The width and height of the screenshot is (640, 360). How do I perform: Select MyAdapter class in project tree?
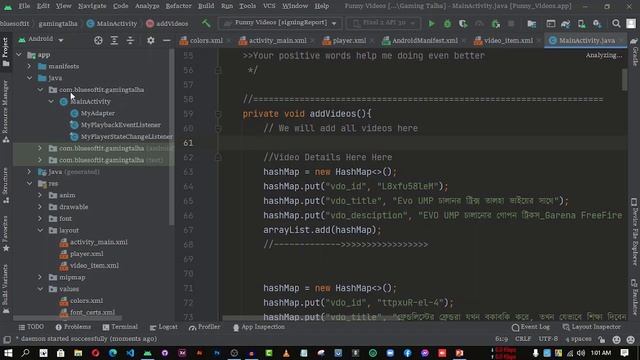point(97,113)
